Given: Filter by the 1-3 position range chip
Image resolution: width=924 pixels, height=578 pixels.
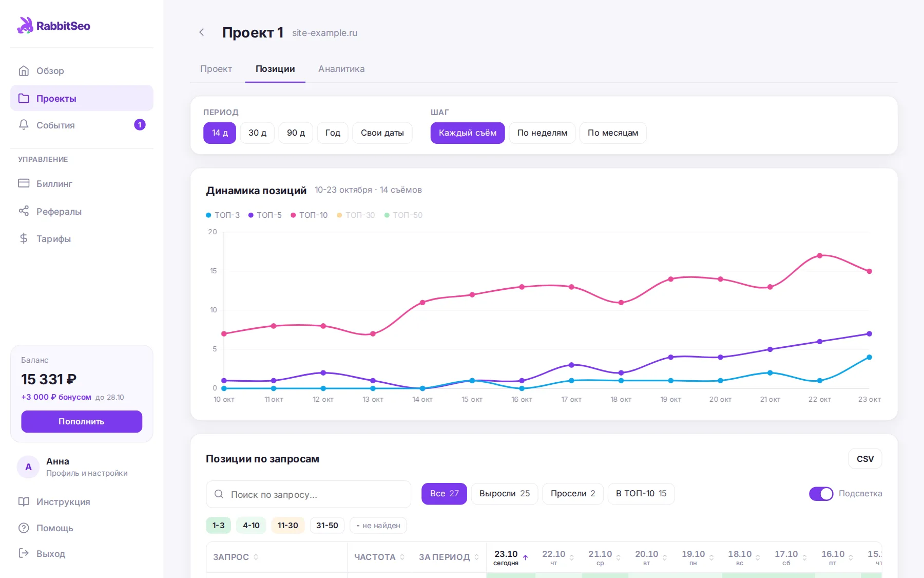Looking at the screenshot, I should coord(218,525).
